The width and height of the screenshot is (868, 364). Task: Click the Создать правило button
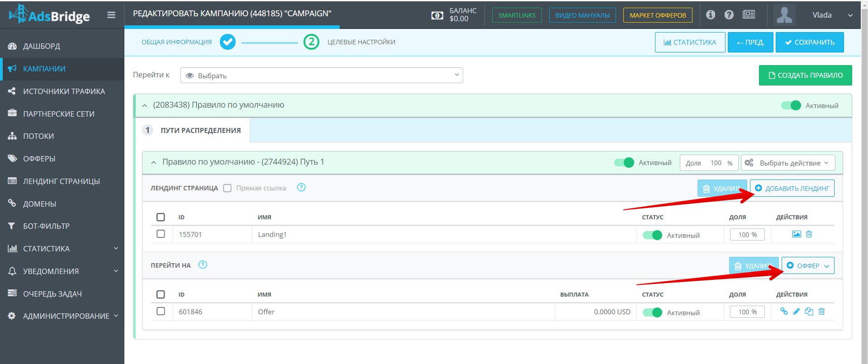[805, 76]
